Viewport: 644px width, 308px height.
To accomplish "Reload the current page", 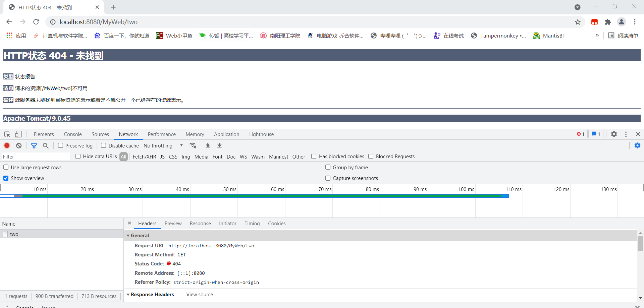I will tap(36, 22).
